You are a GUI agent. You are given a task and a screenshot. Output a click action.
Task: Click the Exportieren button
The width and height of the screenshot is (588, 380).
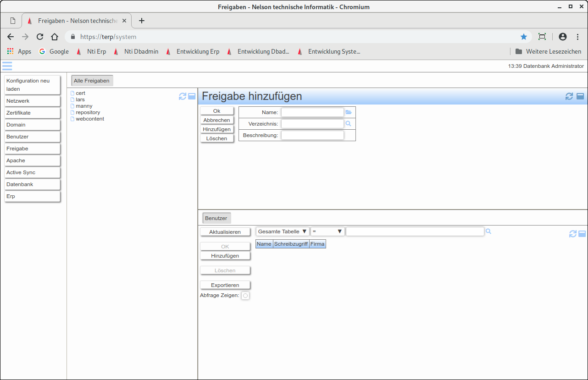pyautogui.click(x=225, y=285)
